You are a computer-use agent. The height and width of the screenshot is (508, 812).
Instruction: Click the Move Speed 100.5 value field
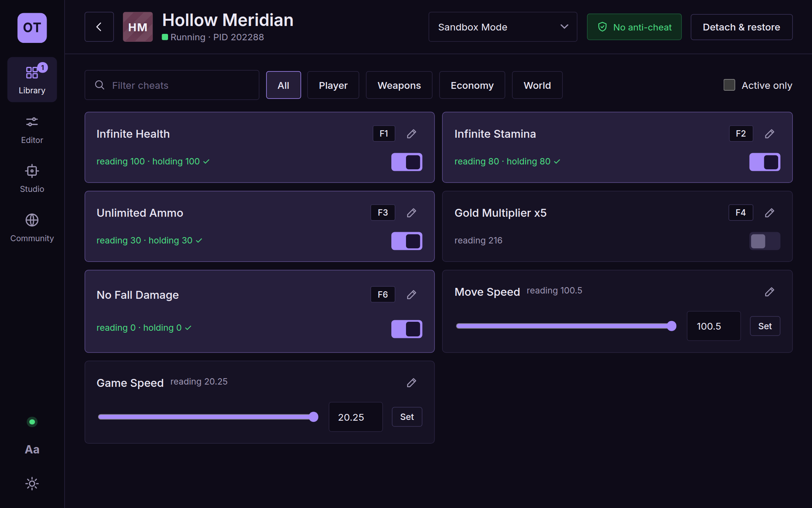[x=714, y=326]
